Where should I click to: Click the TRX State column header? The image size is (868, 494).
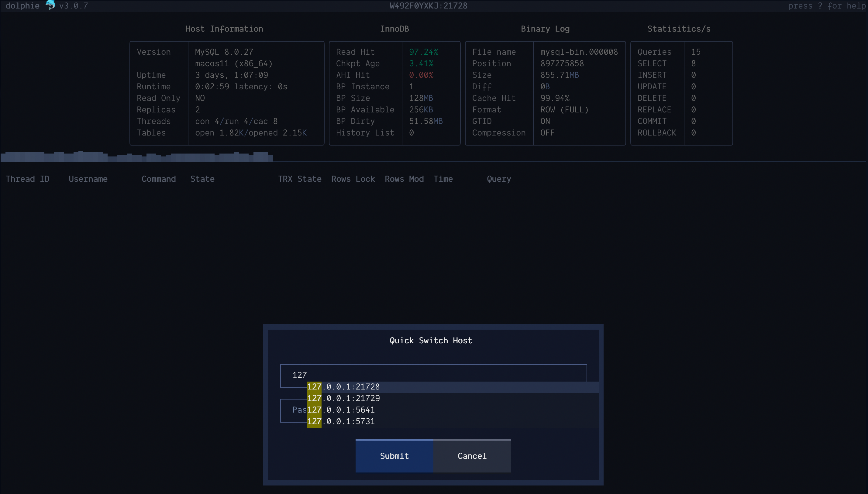tap(300, 179)
